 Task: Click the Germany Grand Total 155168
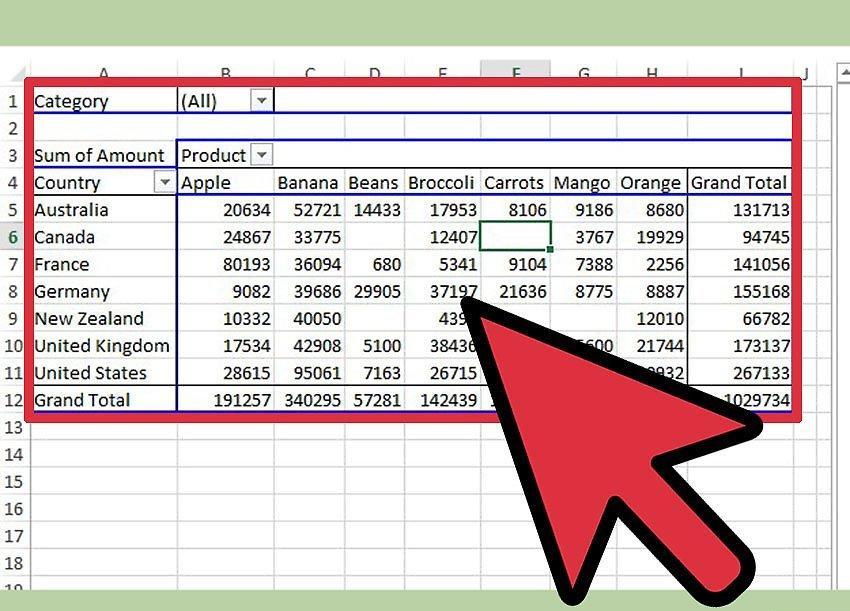coord(739,291)
